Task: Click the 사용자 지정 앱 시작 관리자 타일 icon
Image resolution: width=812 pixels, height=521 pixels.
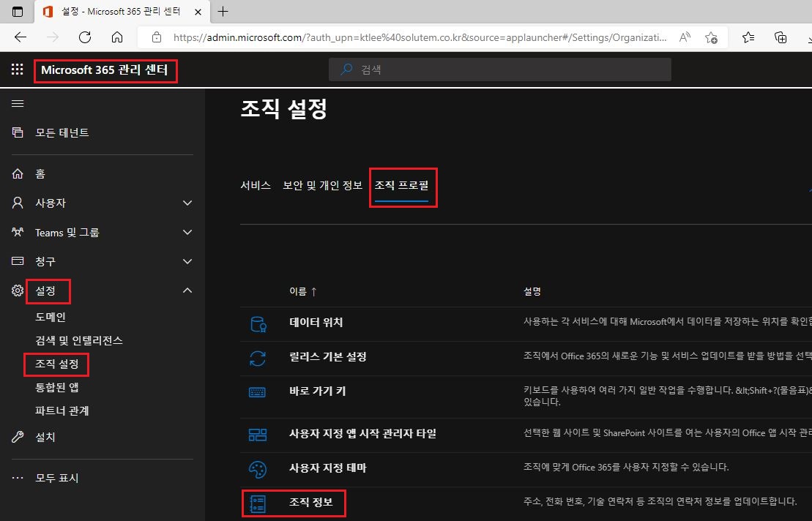Action: [x=258, y=435]
